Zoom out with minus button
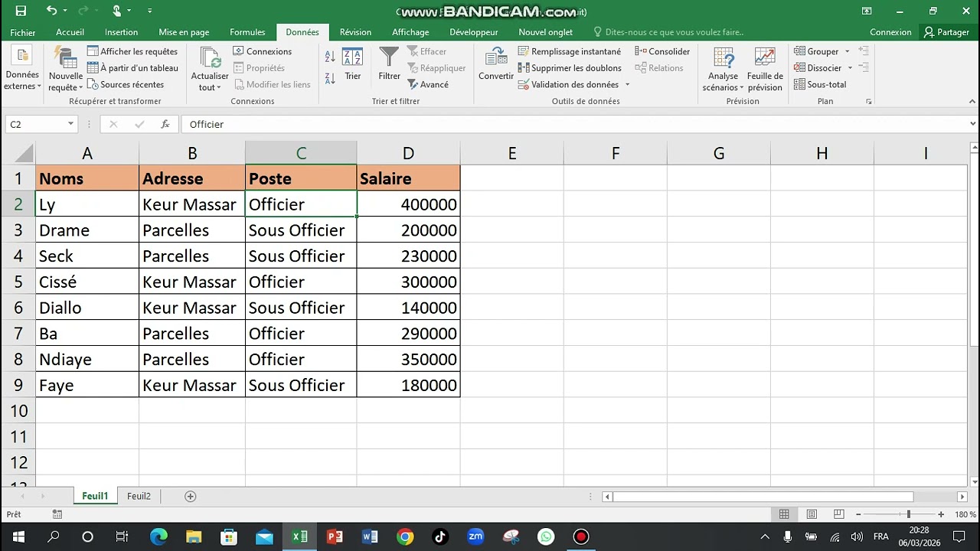This screenshot has width=980, height=551. pos(858,514)
